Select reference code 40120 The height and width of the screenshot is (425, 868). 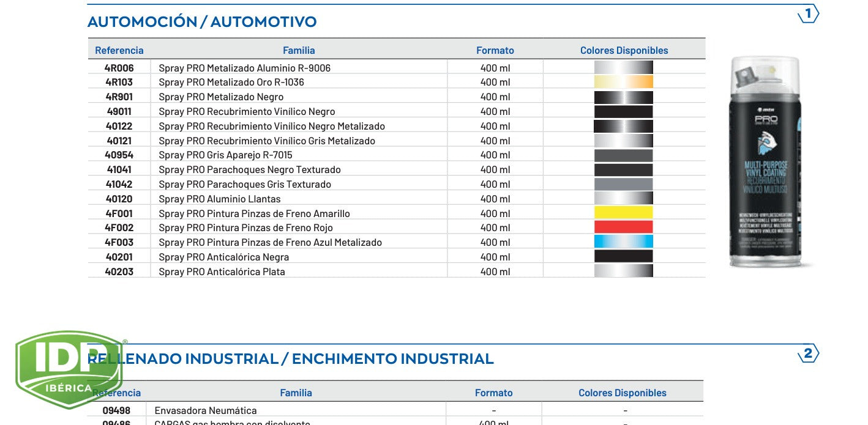click(119, 199)
